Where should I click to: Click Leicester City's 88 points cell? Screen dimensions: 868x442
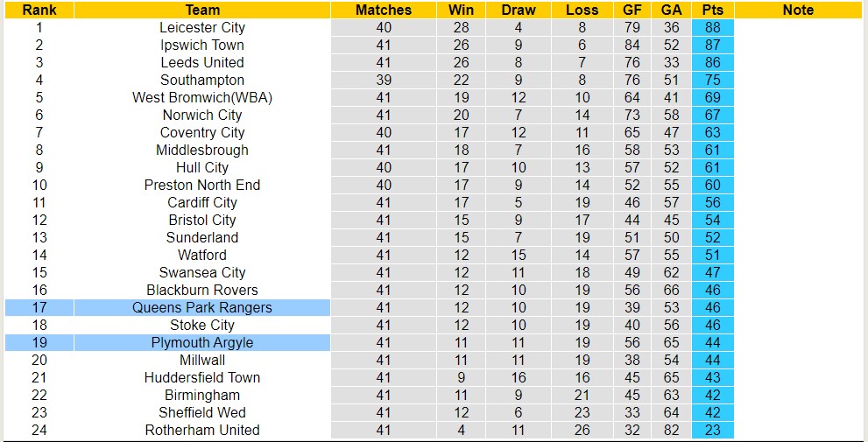click(x=712, y=28)
